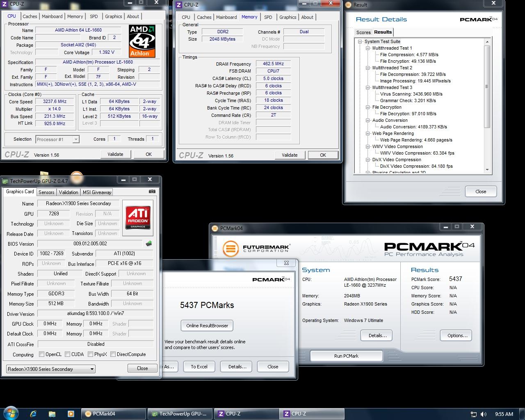The height and width of the screenshot is (420, 525).
Task: Enable the OpenCL checkbox in GPU-Z
Action: 41,354
